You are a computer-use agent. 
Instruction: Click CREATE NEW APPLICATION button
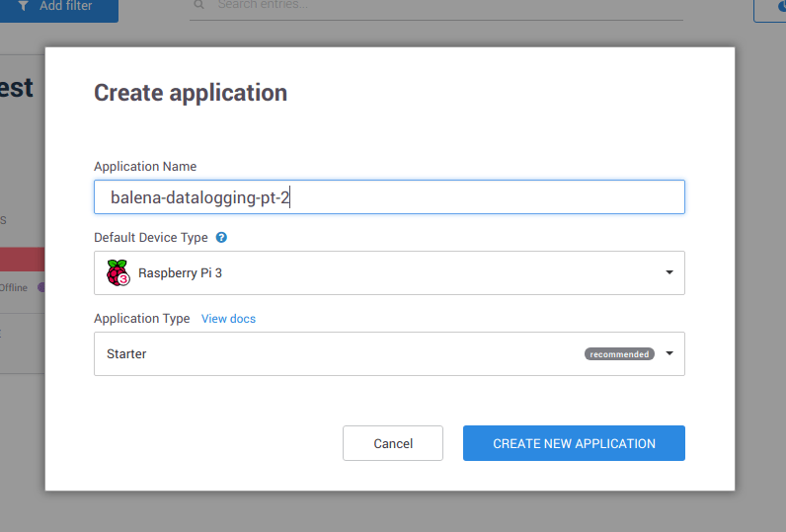(x=574, y=443)
